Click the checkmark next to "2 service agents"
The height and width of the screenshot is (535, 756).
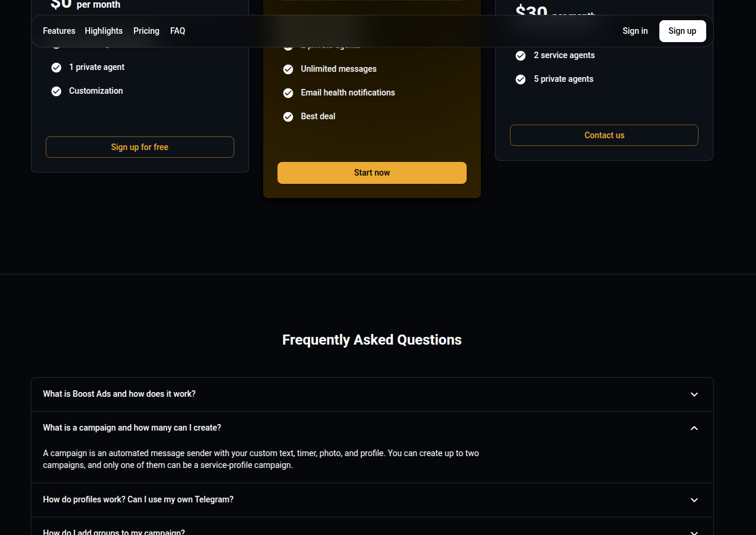pyautogui.click(x=520, y=55)
